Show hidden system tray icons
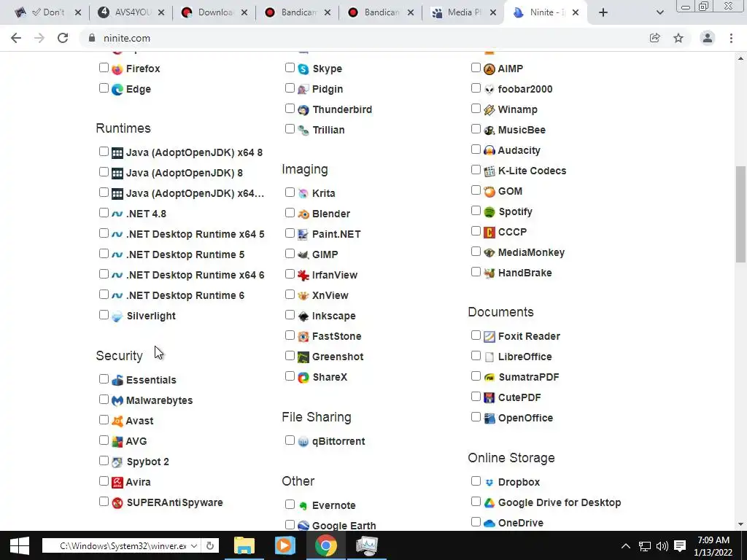 click(x=626, y=545)
